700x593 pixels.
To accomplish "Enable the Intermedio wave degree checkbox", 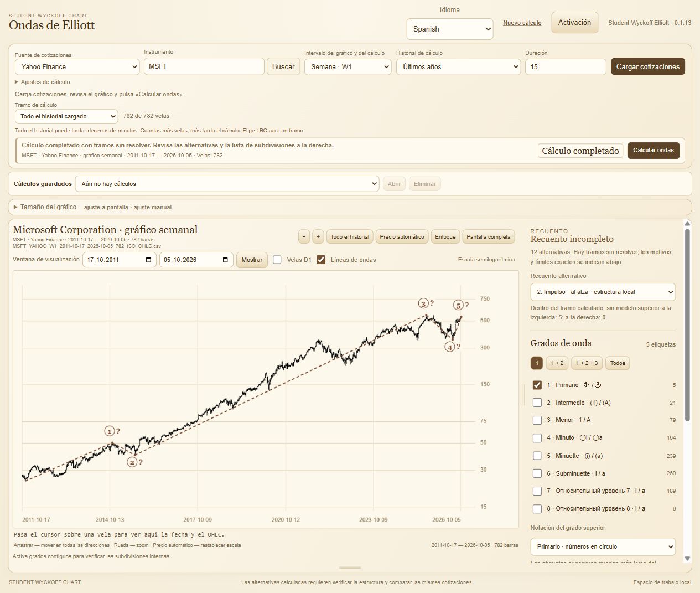I will tap(537, 403).
